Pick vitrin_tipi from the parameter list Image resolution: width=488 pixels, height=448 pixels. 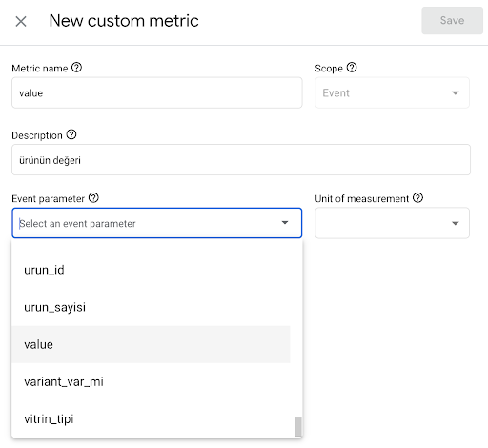(151, 418)
